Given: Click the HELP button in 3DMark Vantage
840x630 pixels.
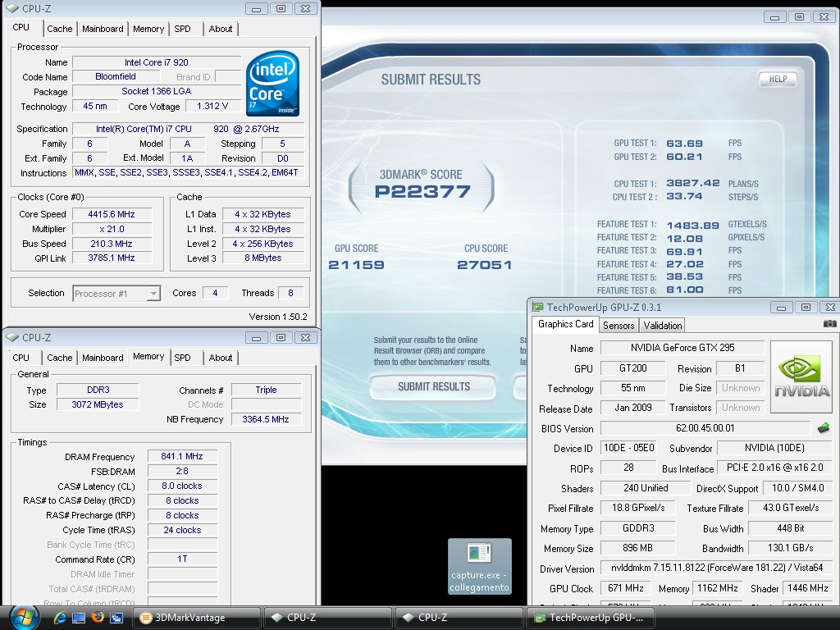Looking at the screenshot, I should tap(778, 80).
